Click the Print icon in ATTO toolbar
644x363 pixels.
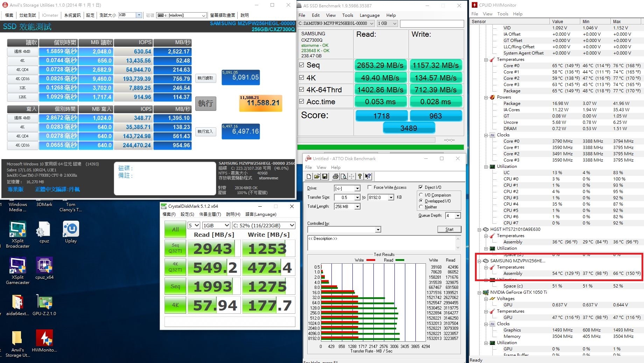coord(336,177)
